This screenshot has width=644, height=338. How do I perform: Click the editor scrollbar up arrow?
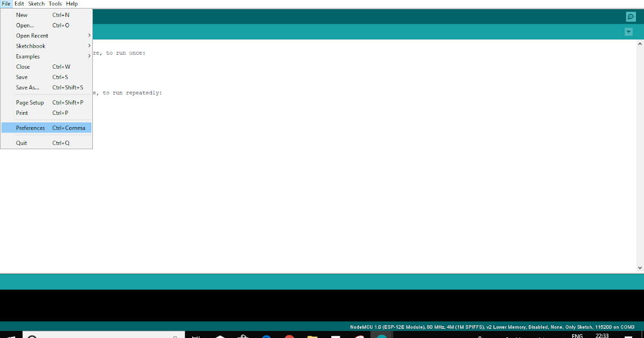point(640,44)
